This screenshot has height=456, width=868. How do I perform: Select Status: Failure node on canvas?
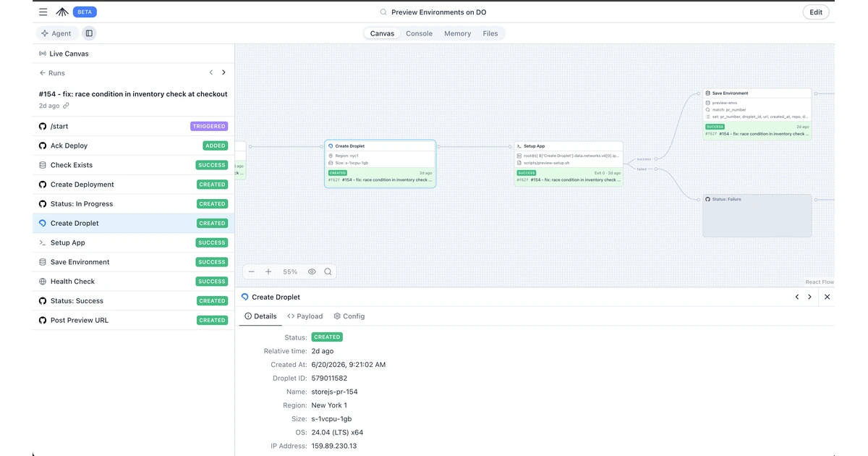[x=757, y=215]
